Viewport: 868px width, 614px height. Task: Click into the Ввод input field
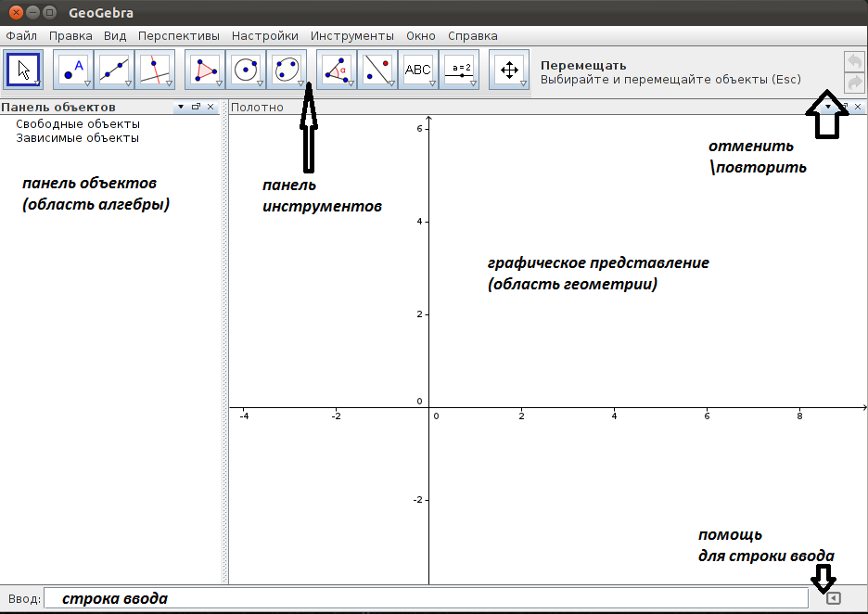pos(427,599)
